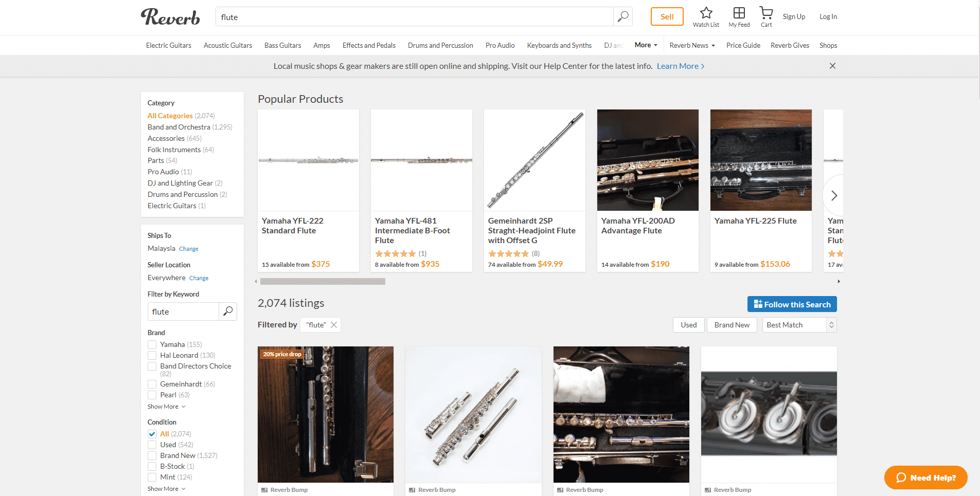The width and height of the screenshot is (980, 496).
Task: Open Amps menu
Action: point(322,45)
